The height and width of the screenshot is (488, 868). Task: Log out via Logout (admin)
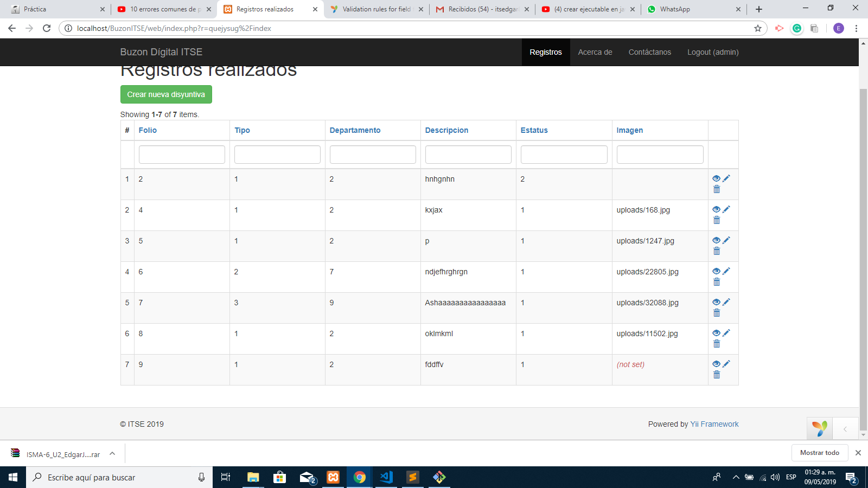pyautogui.click(x=713, y=52)
